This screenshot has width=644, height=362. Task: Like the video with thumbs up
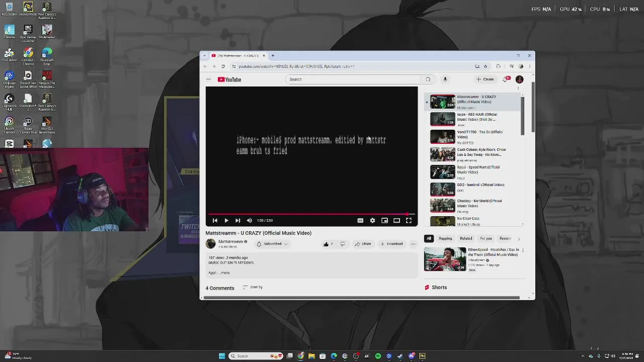point(328,244)
